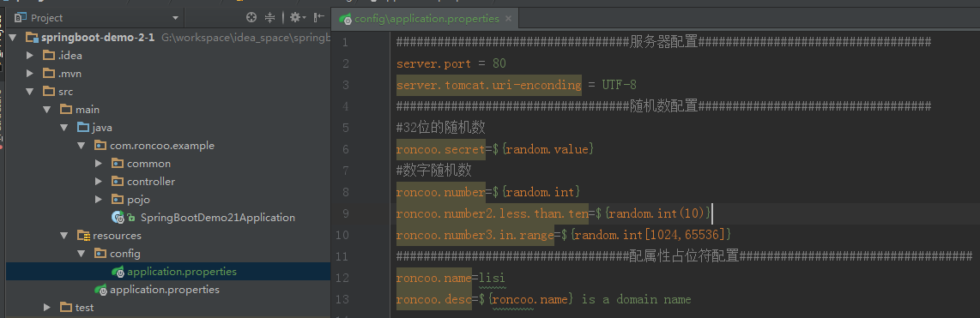Click the resources folder icon
Viewport: 980px width, 318px height.
(83, 237)
